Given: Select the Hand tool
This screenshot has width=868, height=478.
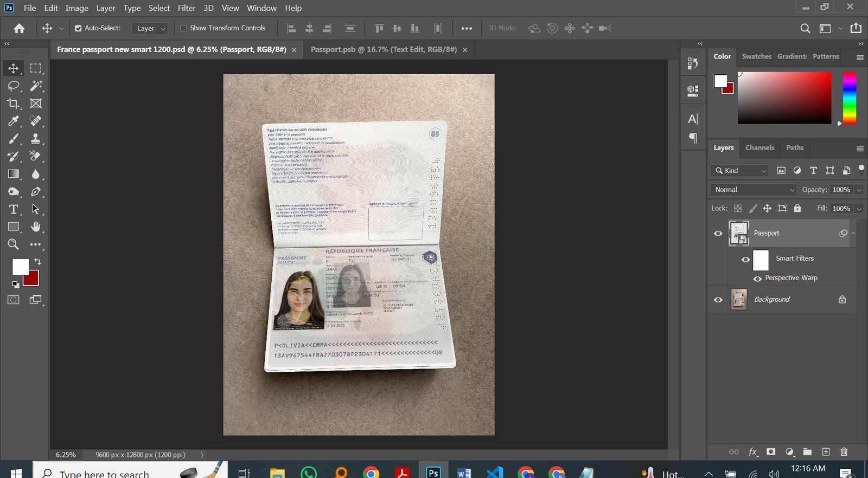Looking at the screenshot, I should pyautogui.click(x=36, y=227).
